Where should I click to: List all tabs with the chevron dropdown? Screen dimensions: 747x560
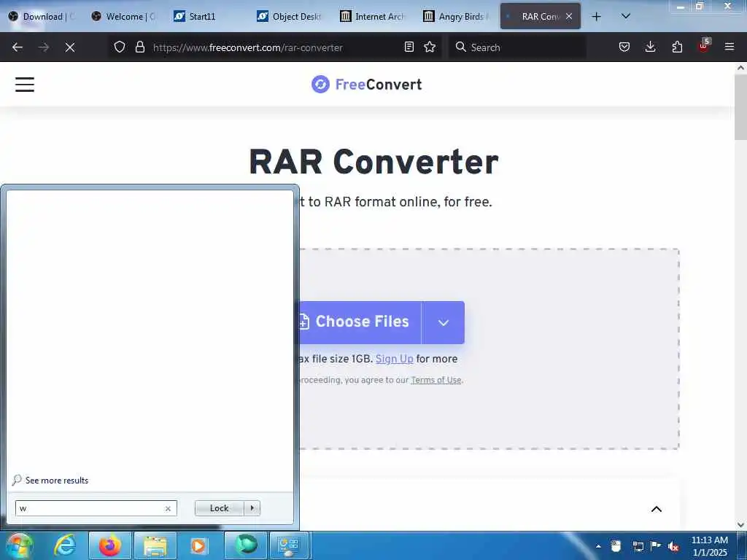click(626, 16)
